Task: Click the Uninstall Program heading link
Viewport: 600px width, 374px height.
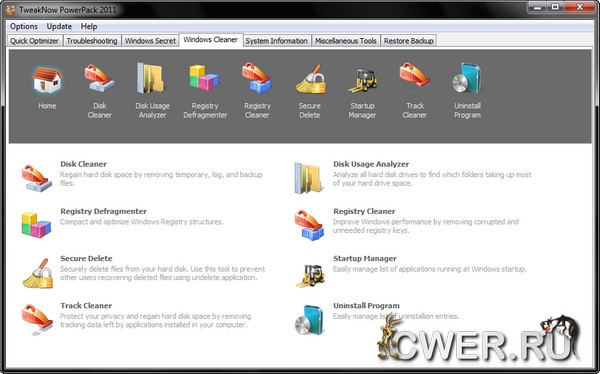Action: 366,305
